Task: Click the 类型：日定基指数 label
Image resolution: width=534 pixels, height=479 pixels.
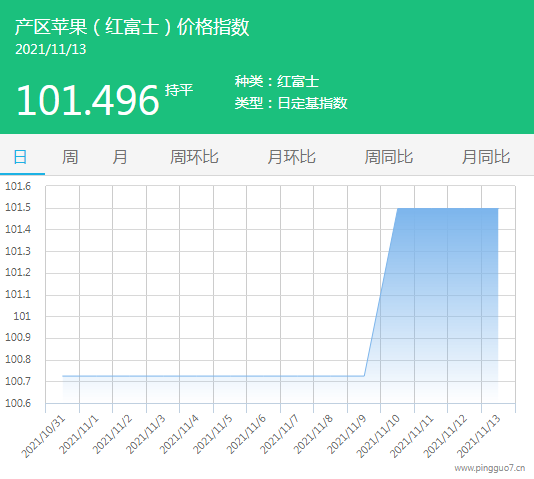Action: tap(291, 103)
